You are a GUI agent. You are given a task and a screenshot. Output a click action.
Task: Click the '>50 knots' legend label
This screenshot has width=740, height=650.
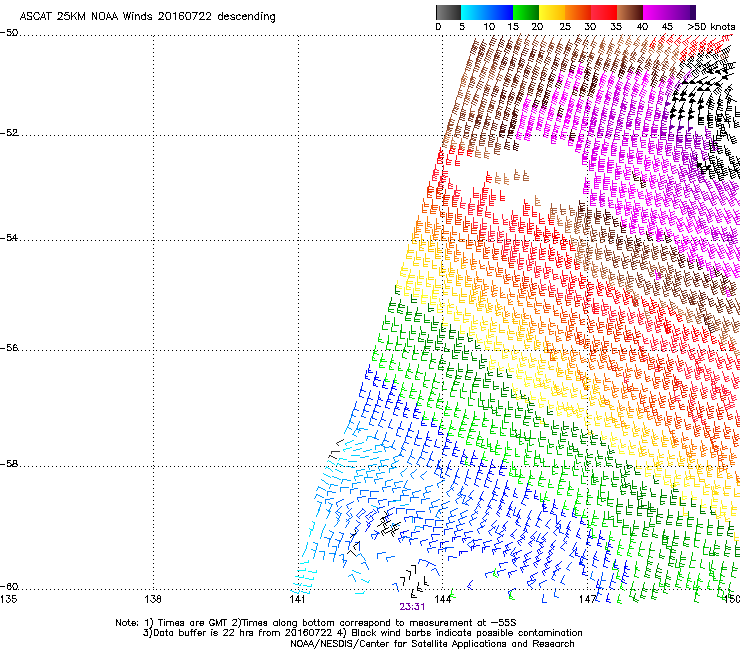coord(711,27)
